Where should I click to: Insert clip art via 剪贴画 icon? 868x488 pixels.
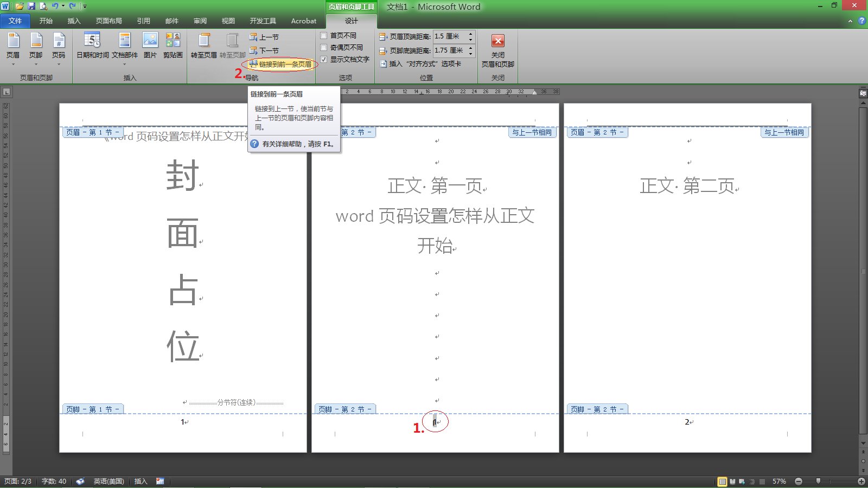pyautogui.click(x=173, y=46)
